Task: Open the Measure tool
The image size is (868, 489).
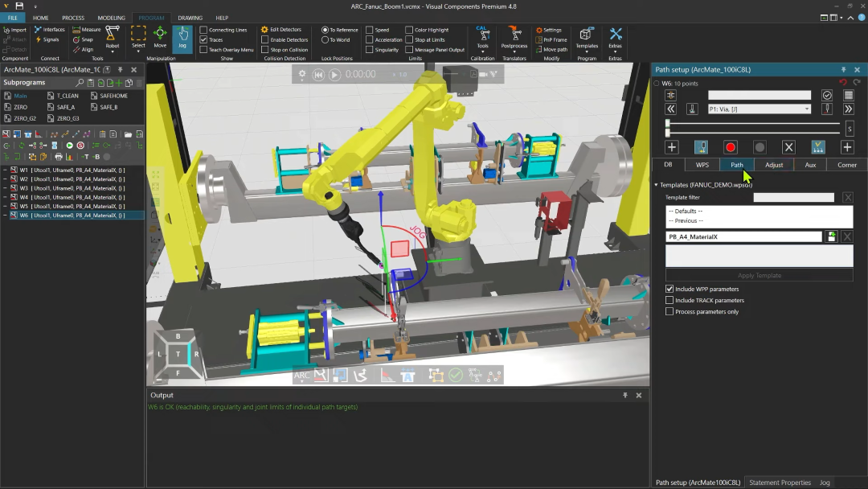Action: pos(87,30)
